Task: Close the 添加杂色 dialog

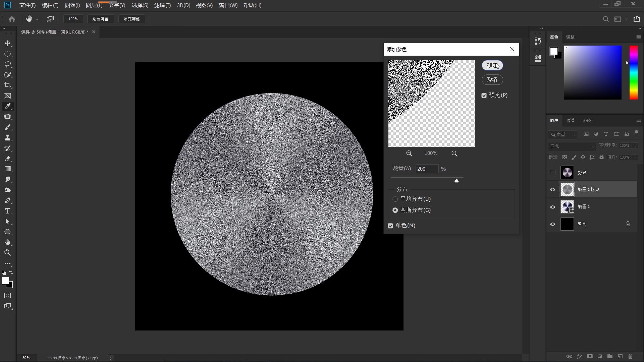Action: click(512, 49)
